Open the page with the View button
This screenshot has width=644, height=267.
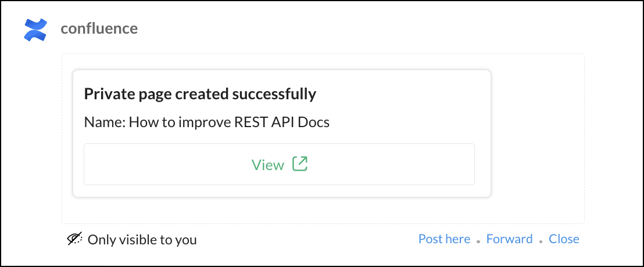point(279,164)
